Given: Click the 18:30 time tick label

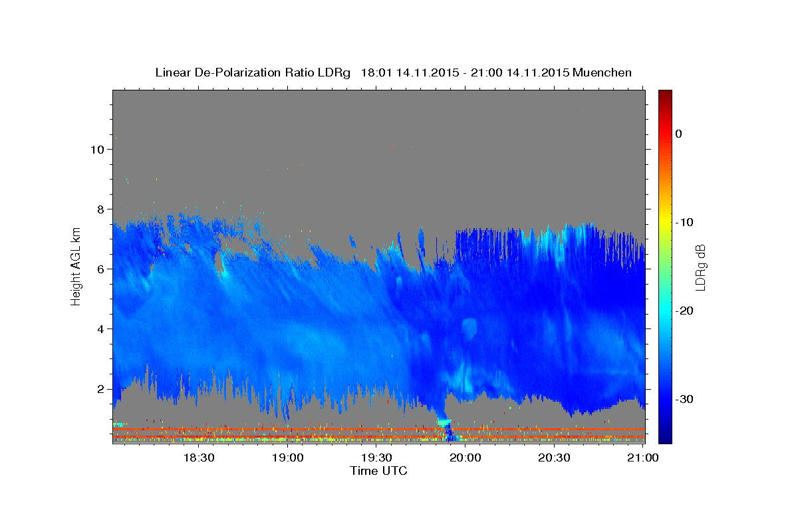Looking at the screenshot, I should point(198,458).
